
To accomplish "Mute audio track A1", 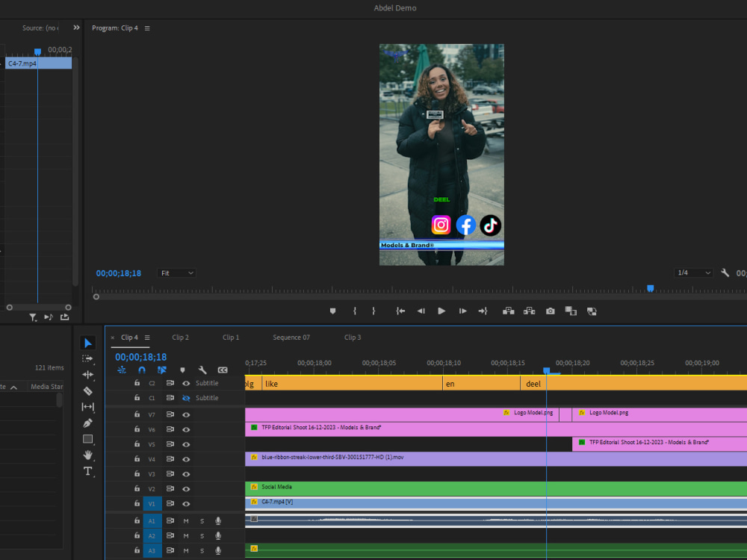I will tap(186, 521).
